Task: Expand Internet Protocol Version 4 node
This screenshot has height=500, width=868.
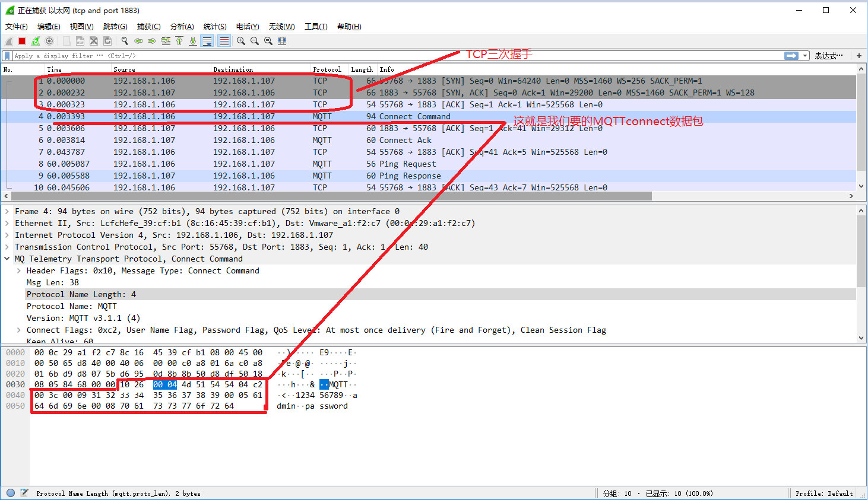Action: [7, 235]
